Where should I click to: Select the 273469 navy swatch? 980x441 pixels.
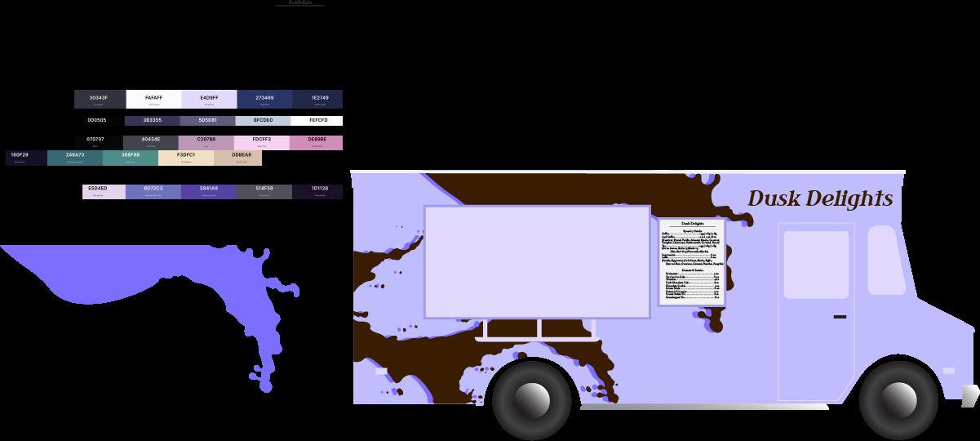pos(264,100)
